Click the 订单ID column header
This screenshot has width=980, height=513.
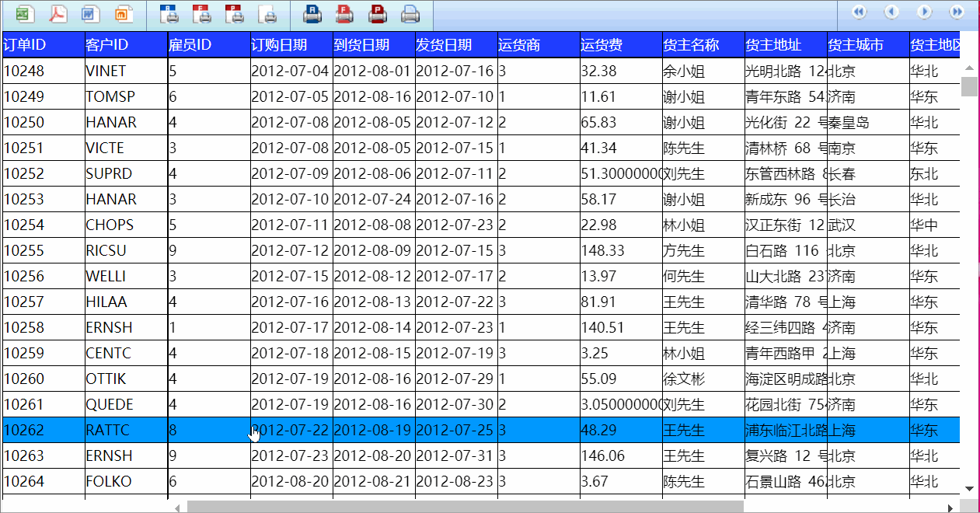point(43,45)
